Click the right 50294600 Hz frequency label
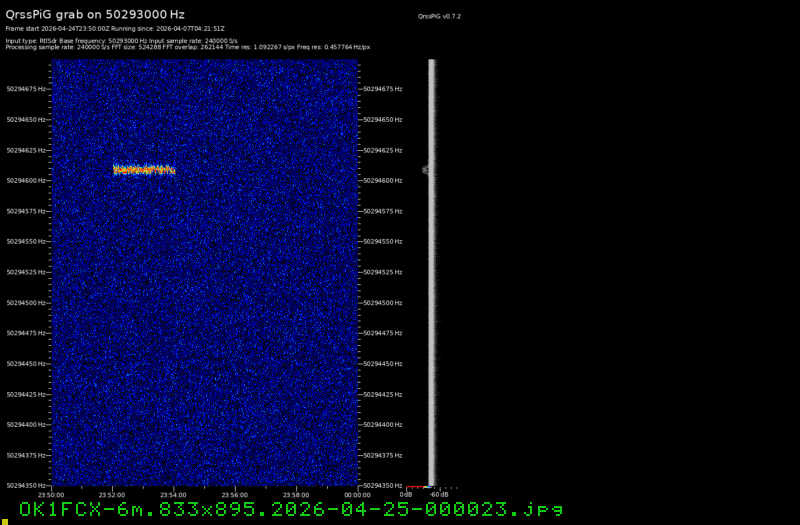This screenshot has height=525, width=800. click(x=384, y=181)
